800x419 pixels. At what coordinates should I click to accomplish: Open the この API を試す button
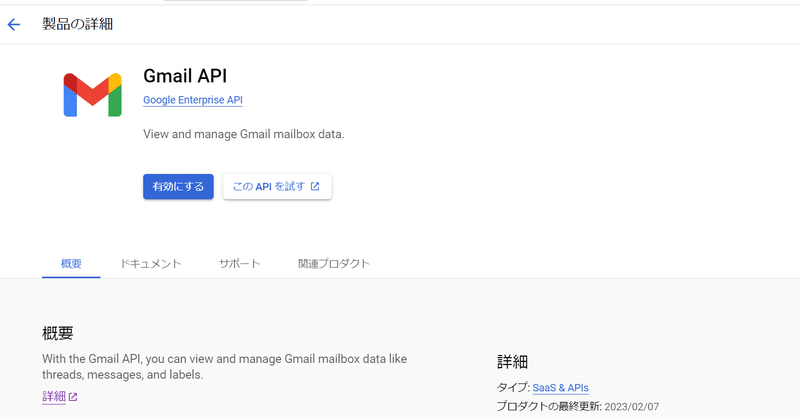click(277, 186)
